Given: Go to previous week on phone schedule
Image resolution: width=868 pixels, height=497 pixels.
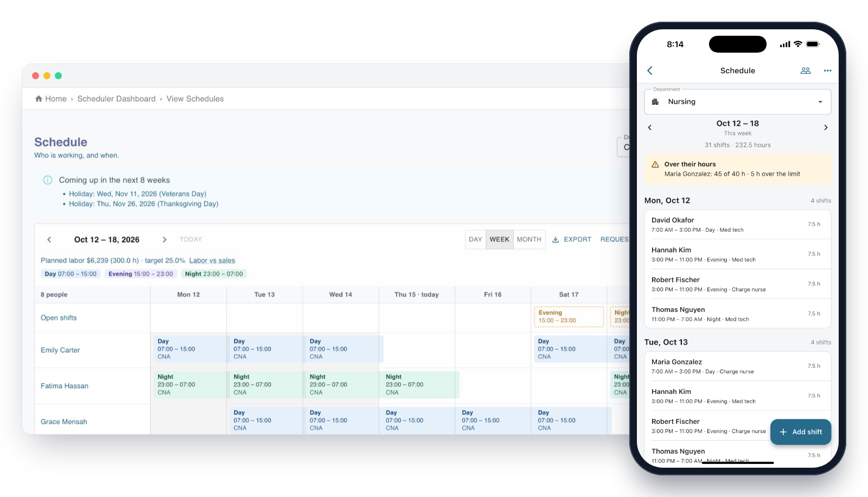Looking at the screenshot, I should [650, 128].
